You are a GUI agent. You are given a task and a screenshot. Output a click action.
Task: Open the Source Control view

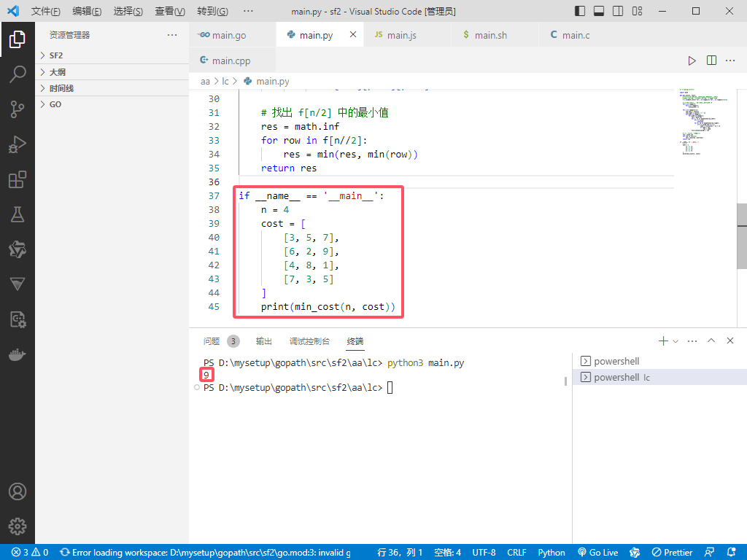(x=18, y=109)
